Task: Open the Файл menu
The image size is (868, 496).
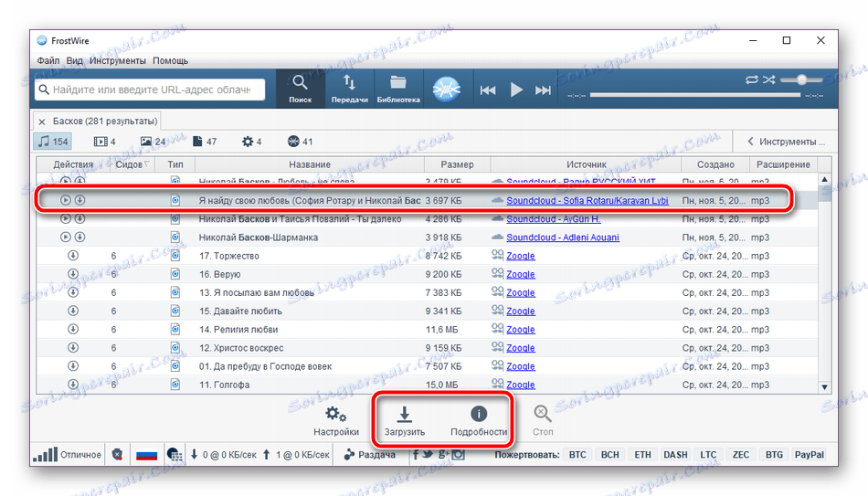Action: click(x=48, y=60)
